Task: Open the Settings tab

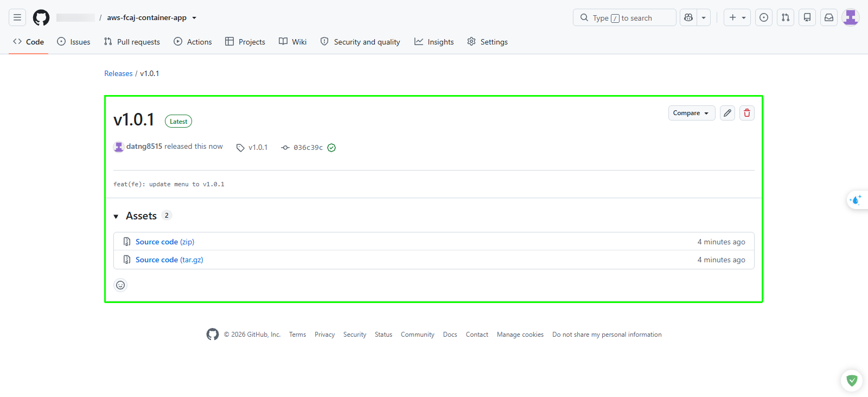Action: [x=488, y=42]
